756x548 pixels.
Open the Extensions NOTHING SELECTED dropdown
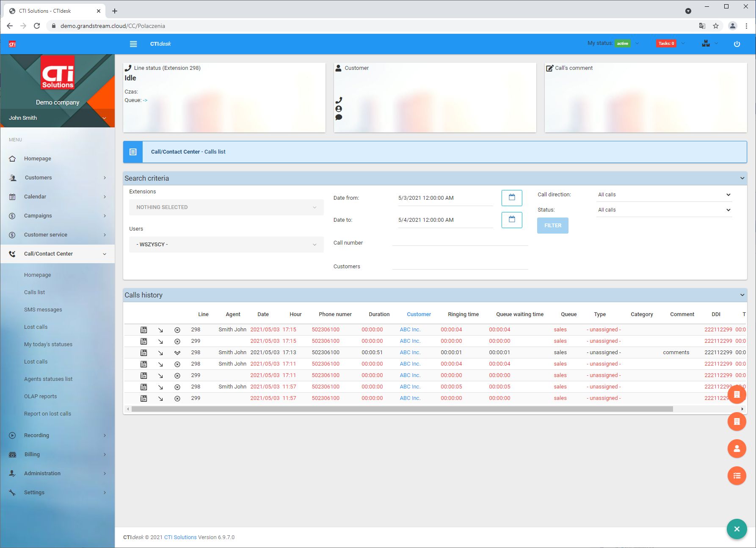coord(226,207)
